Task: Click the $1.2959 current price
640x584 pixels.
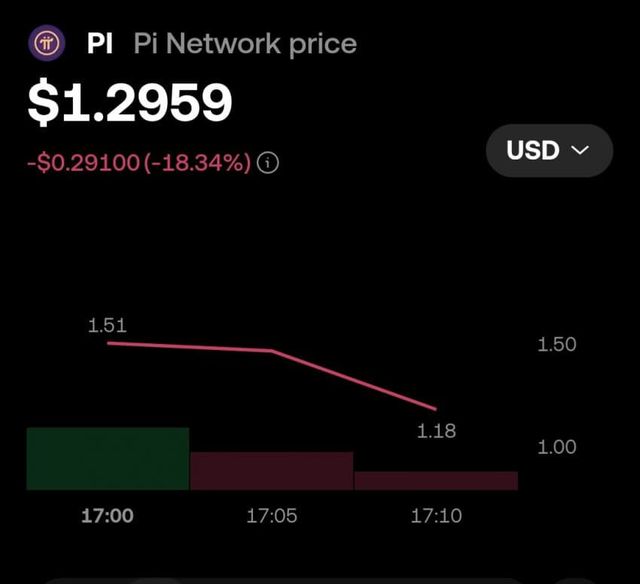Action: 129,103
